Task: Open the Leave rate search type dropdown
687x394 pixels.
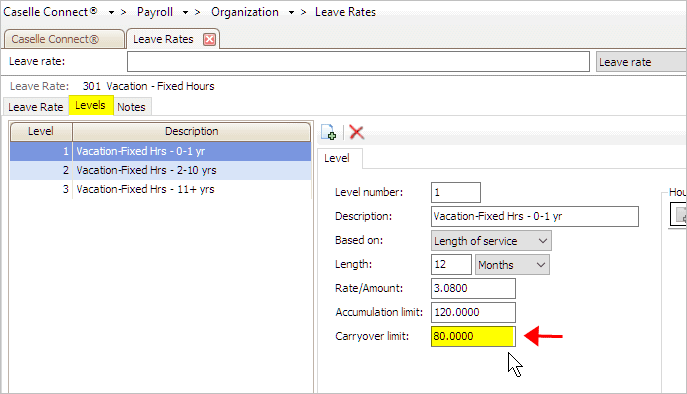Action: pos(641,62)
